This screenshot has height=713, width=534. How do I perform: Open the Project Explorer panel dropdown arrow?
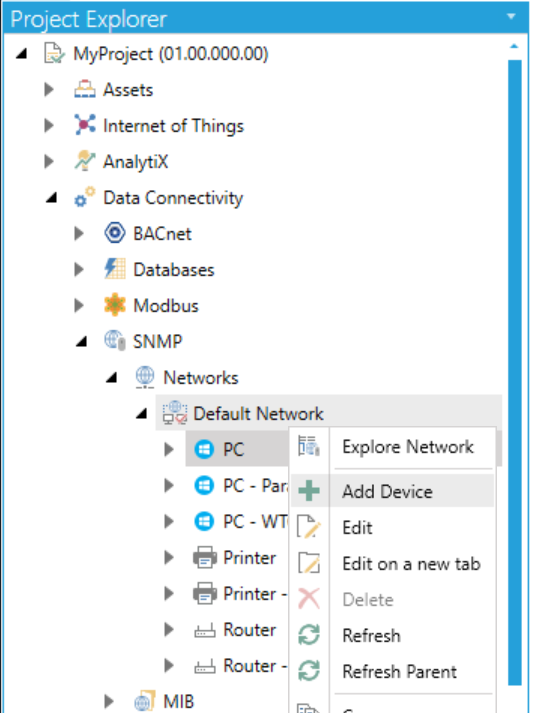(x=511, y=17)
